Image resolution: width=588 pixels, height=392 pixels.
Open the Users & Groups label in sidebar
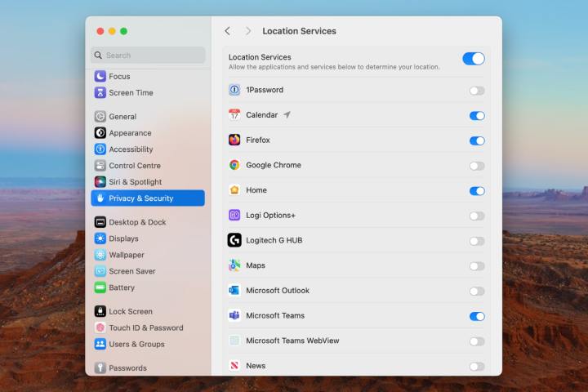pyautogui.click(x=136, y=344)
